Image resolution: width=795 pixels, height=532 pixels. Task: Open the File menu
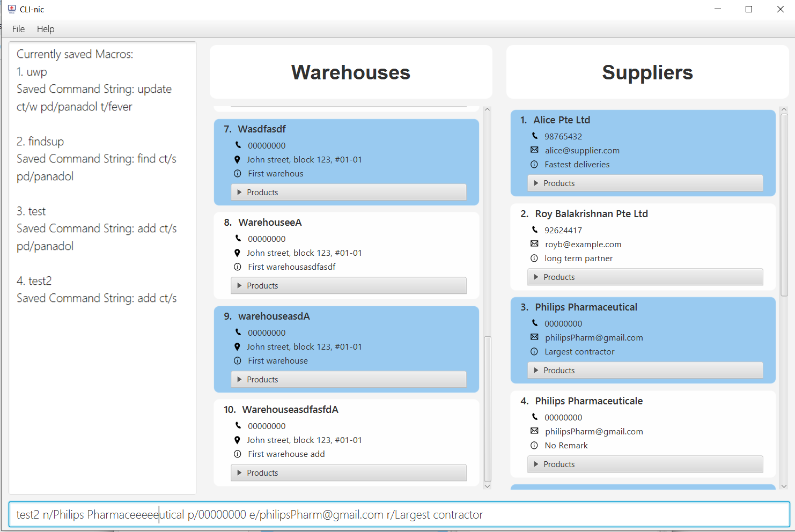point(18,29)
